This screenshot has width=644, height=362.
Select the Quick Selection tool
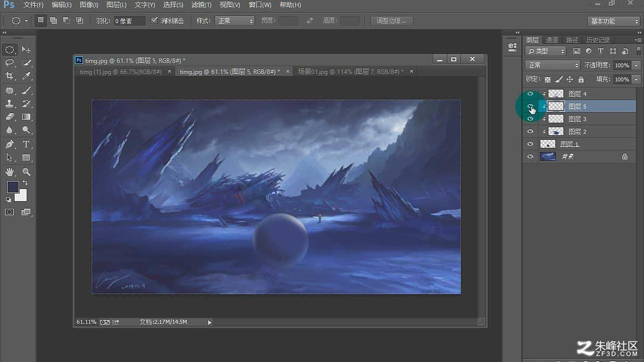[26, 63]
